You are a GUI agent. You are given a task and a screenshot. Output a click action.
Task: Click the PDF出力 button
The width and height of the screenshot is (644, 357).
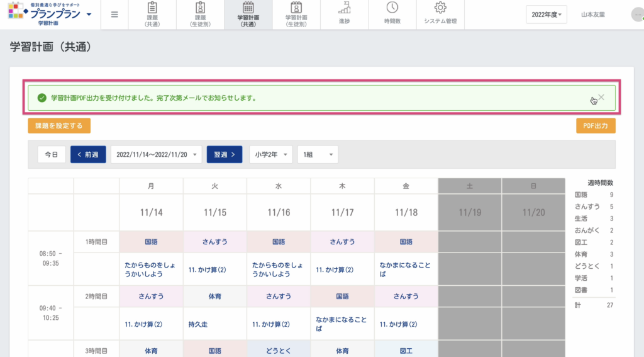(x=596, y=126)
